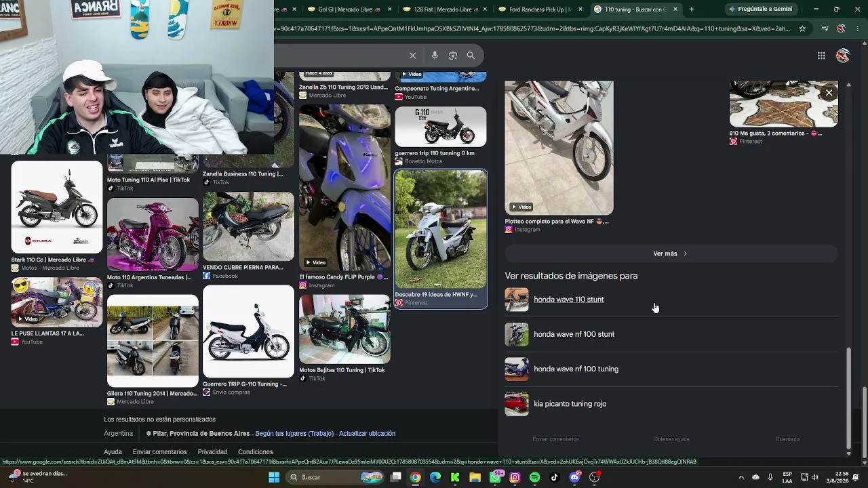Open the Windows Start menu
The width and height of the screenshot is (868, 488).
click(x=274, y=477)
